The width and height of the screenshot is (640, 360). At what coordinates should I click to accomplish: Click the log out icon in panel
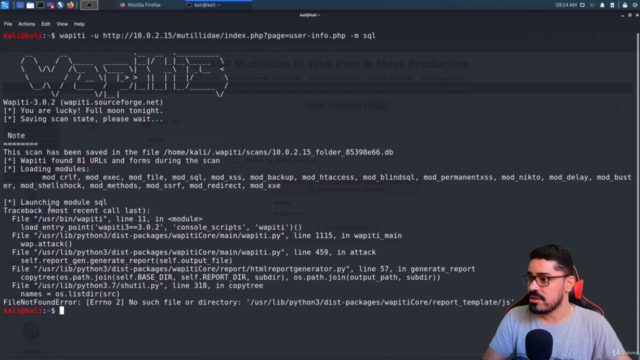pos(636,5)
